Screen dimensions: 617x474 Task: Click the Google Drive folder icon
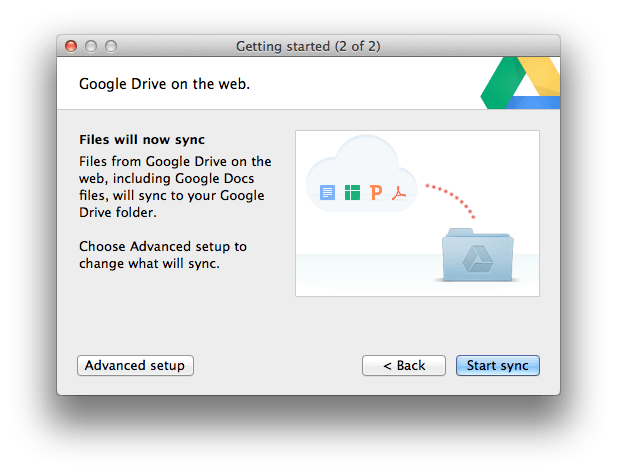476,257
